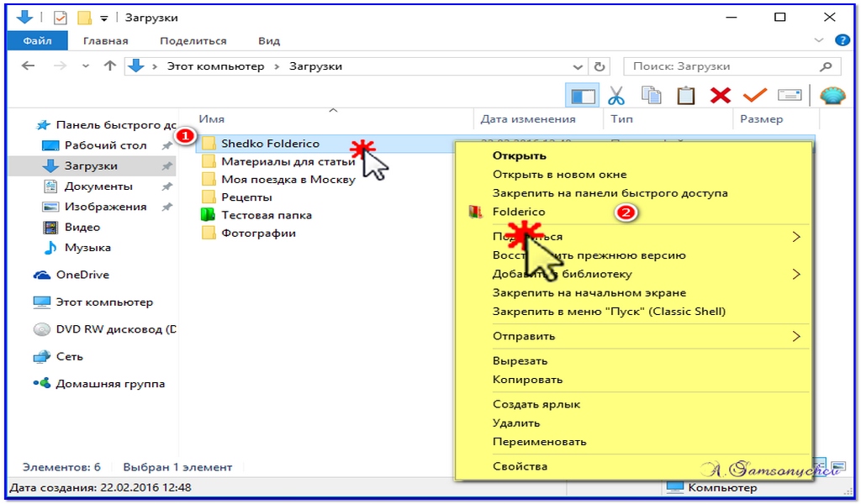The width and height of the screenshot is (861, 504).
Task: Open the quick access toolbar customize arrow
Action: click(x=103, y=18)
